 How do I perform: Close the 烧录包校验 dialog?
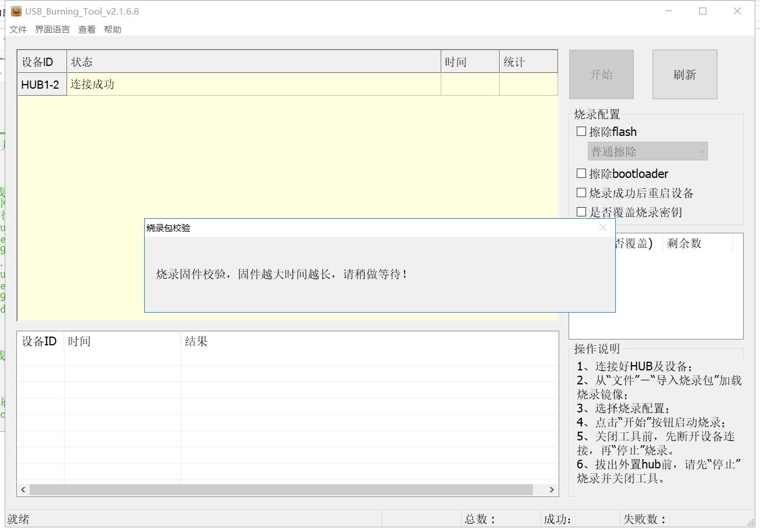[603, 228]
